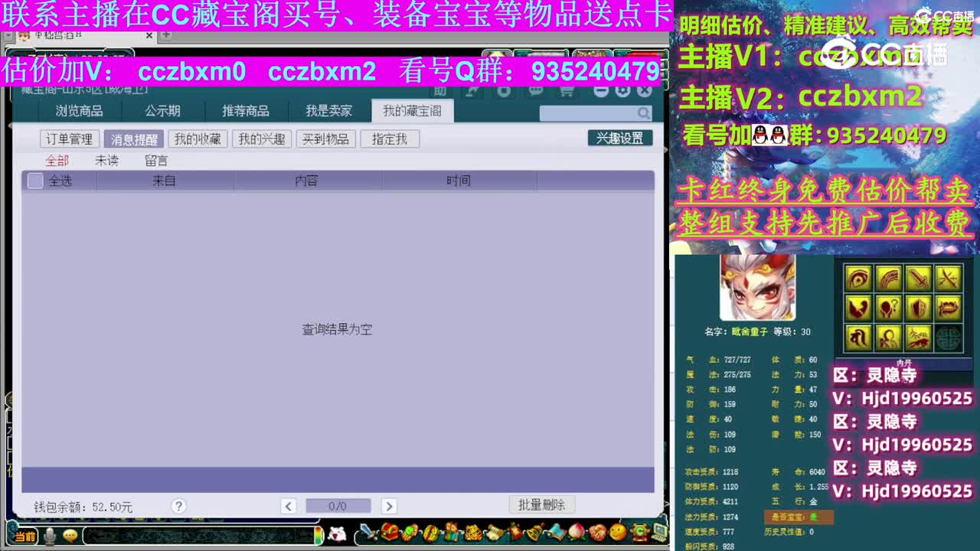Open the 推荐商品 tab
The width and height of the screenshot is (980, 551).
coord(246,111)
